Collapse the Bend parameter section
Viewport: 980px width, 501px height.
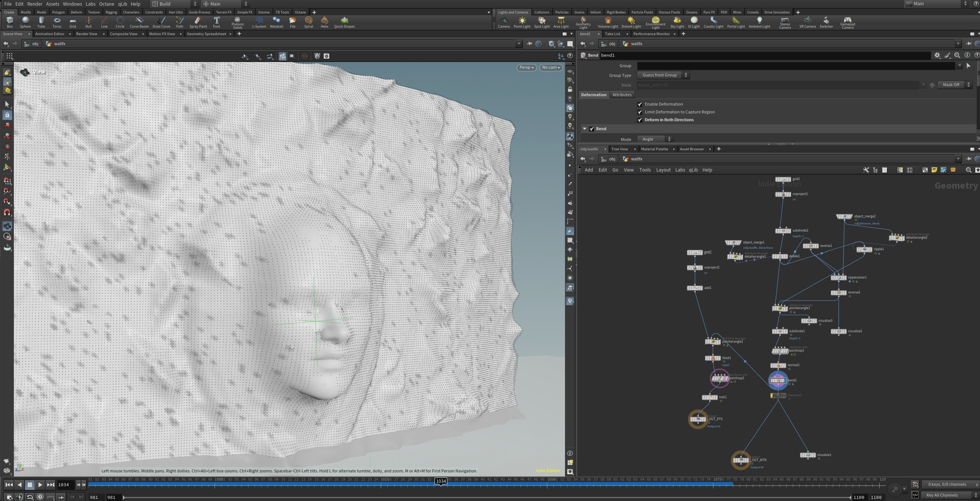585,129
